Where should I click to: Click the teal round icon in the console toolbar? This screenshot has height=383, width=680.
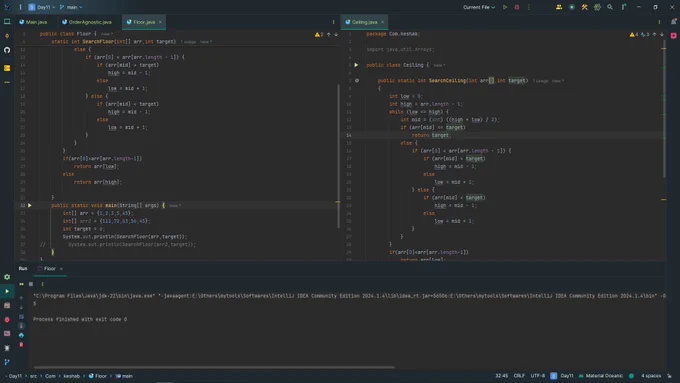click(x=21, y=335)
